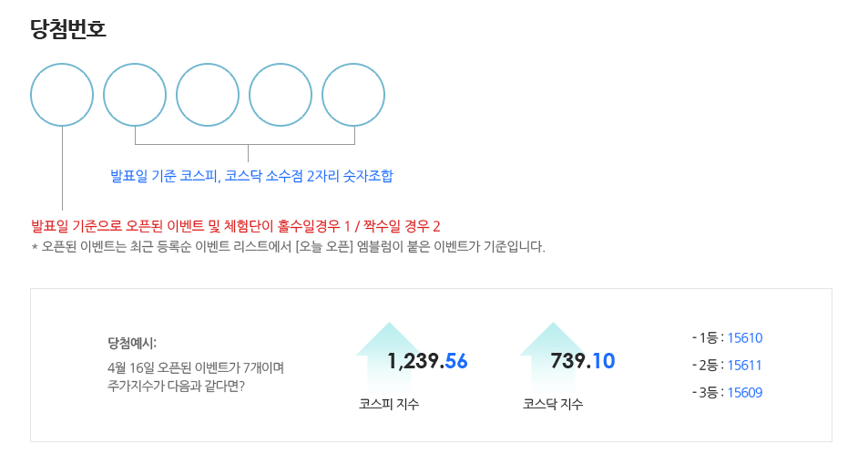Click the second winning number circle
The image size is (868, 475).
[135, 95]
